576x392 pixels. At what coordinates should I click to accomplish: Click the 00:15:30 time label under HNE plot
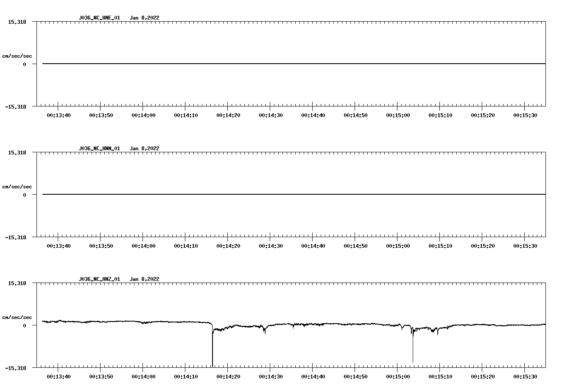click(x=525, y=115)
